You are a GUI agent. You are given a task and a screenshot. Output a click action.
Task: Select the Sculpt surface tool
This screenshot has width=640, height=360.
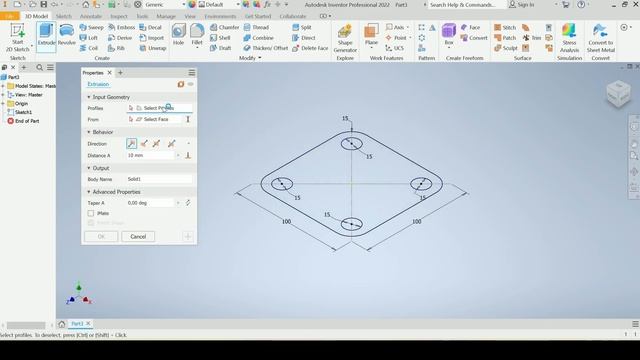(x=506, y=48)
